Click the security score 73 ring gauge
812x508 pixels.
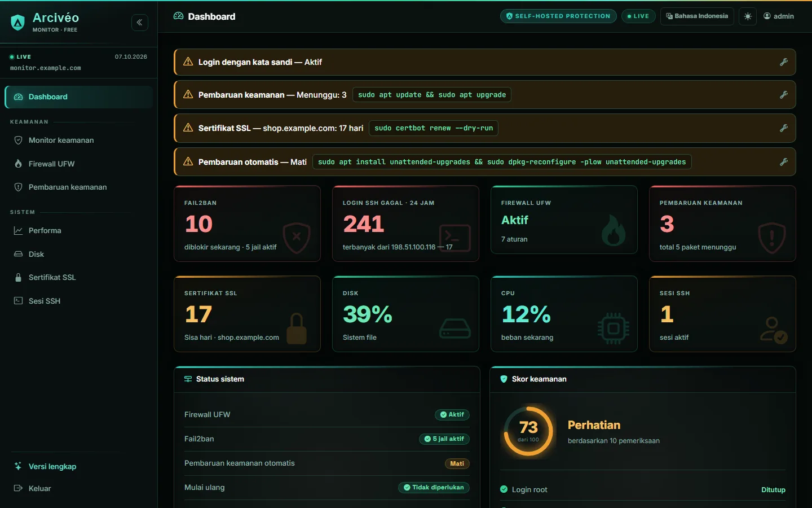528,431
